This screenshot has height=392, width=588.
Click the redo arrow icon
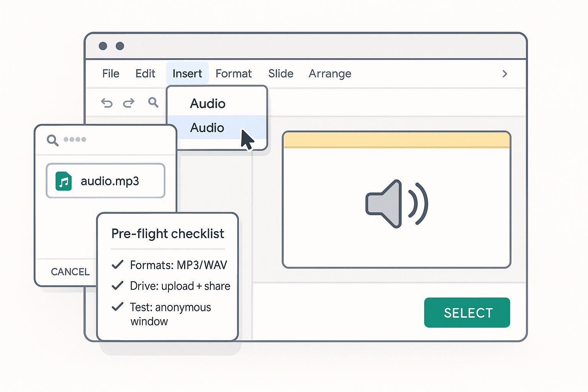129,103
